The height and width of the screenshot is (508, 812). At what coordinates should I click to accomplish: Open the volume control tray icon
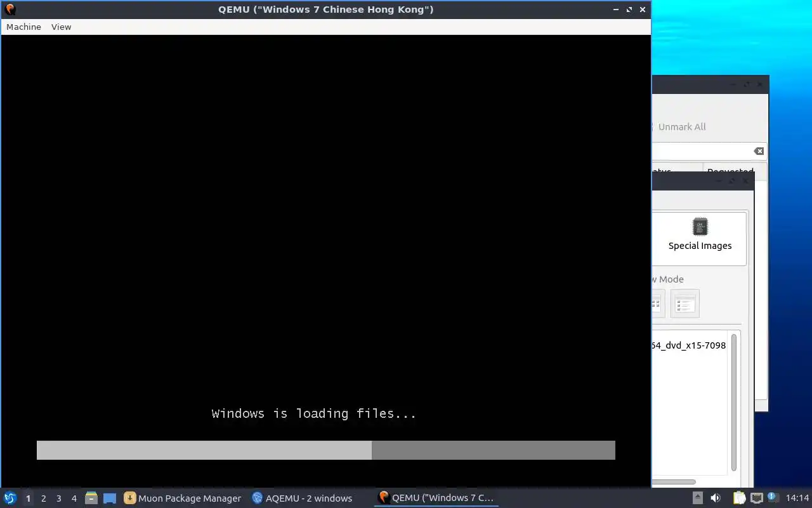click(716, 498)
